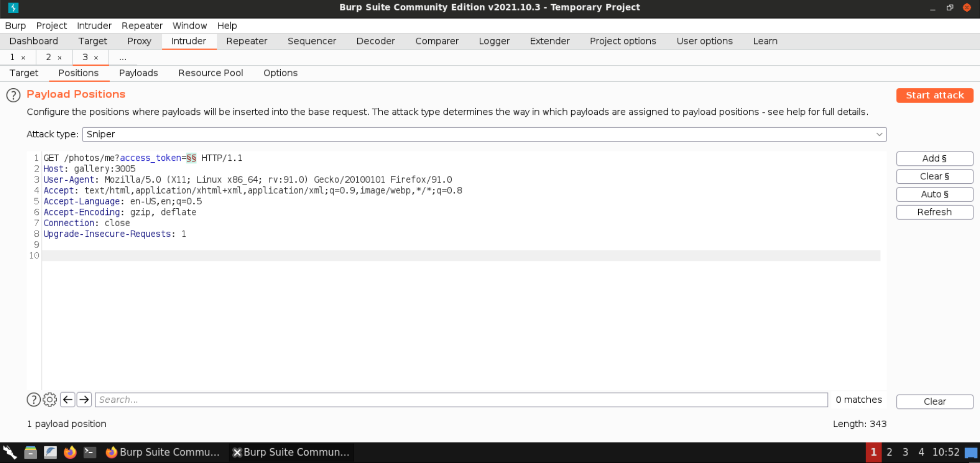
Task: Go to next search match arrow
Action: pos(84,400)
